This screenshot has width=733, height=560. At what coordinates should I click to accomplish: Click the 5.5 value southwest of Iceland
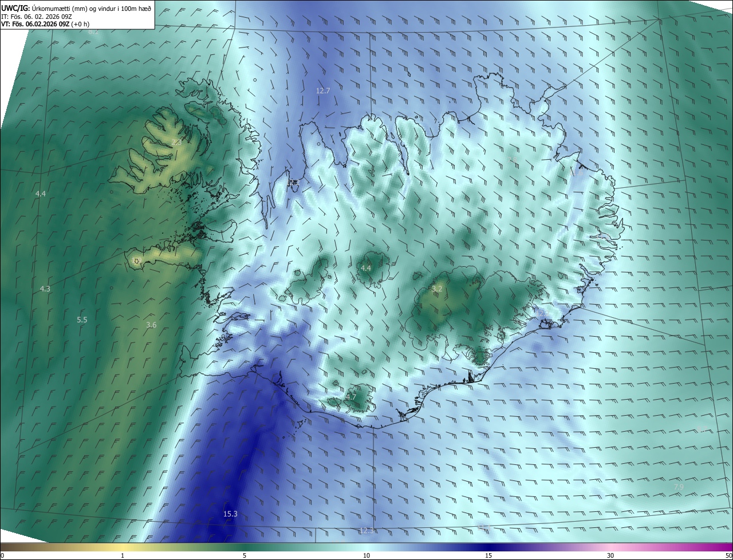(82, 320)
